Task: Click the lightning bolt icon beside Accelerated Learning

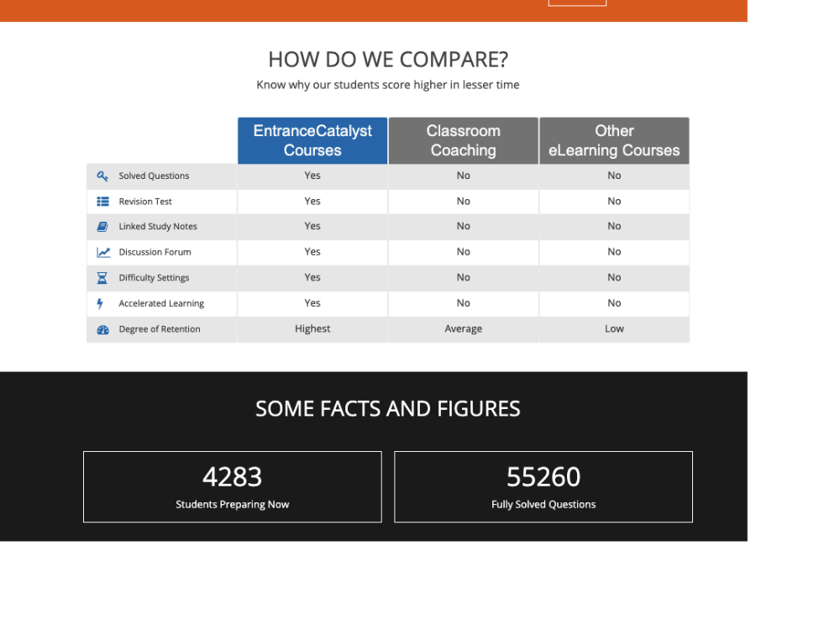Action: click(100, 304)
